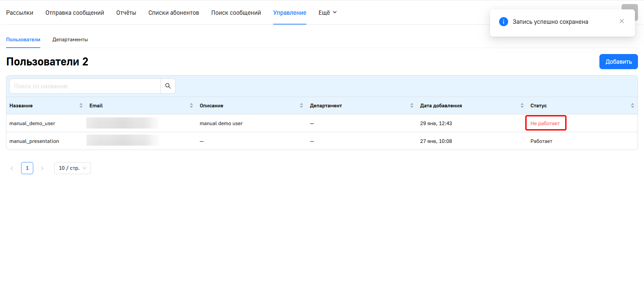Select page 1 in pagination

pyautogui.click(x=27, y=168)
